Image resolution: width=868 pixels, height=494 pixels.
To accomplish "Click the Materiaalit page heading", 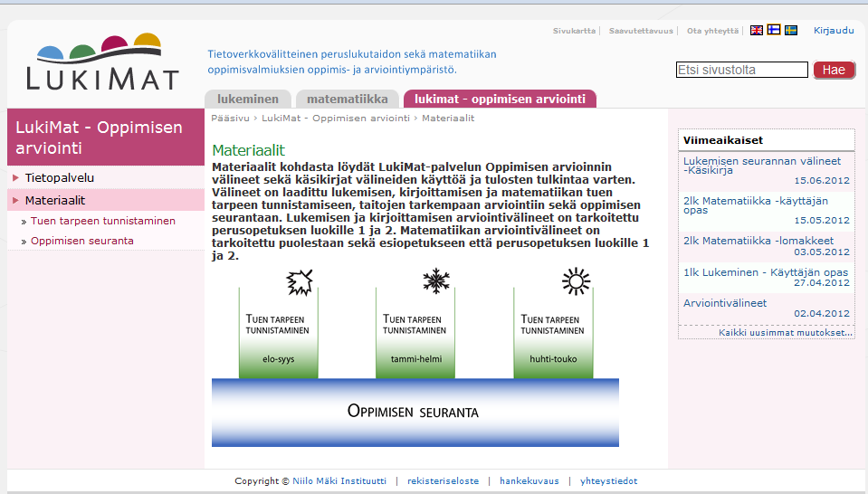I will click(x=248, y=150).
